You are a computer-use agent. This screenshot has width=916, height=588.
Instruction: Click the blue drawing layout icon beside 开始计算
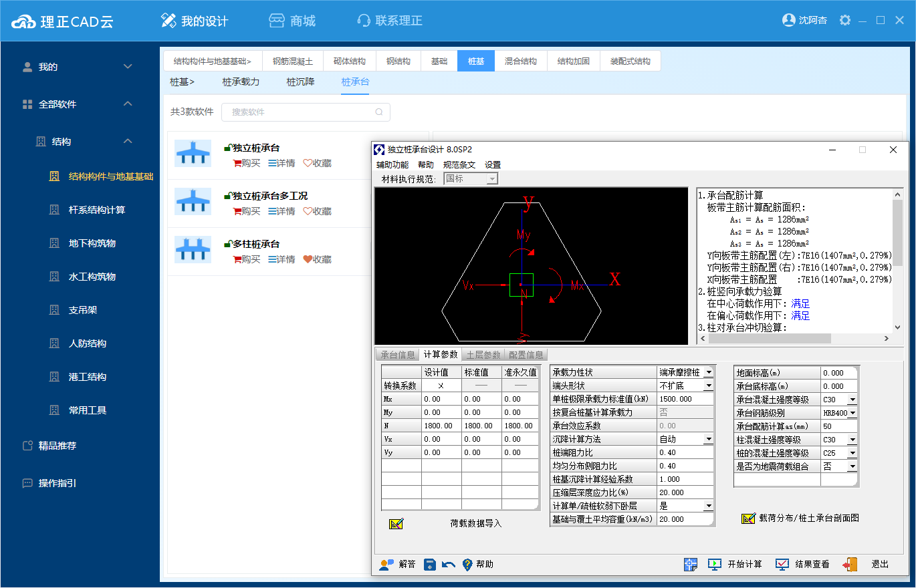pyautogui.click(x=691, y=565)
